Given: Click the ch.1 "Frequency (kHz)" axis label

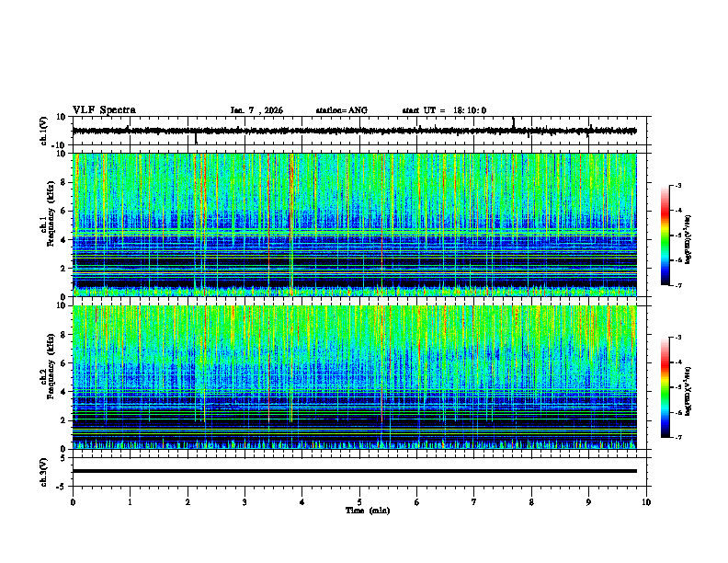Looking at the screenshot, I should [51, 214].
